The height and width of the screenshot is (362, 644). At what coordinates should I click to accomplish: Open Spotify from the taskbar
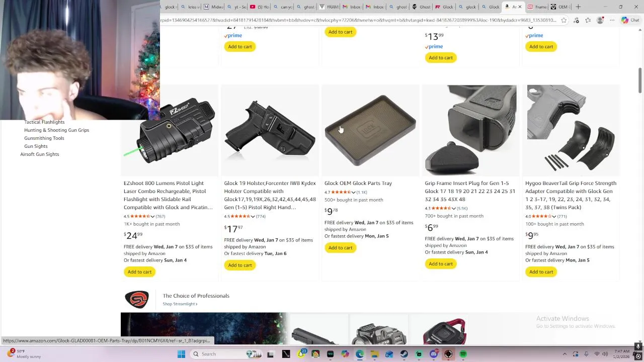463,354
